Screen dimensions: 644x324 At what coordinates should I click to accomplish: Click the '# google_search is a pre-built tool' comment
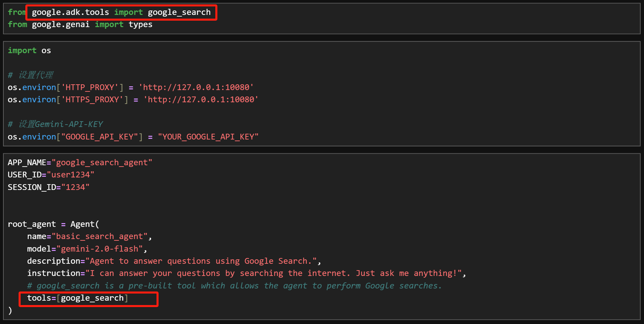tap(235, 286)
